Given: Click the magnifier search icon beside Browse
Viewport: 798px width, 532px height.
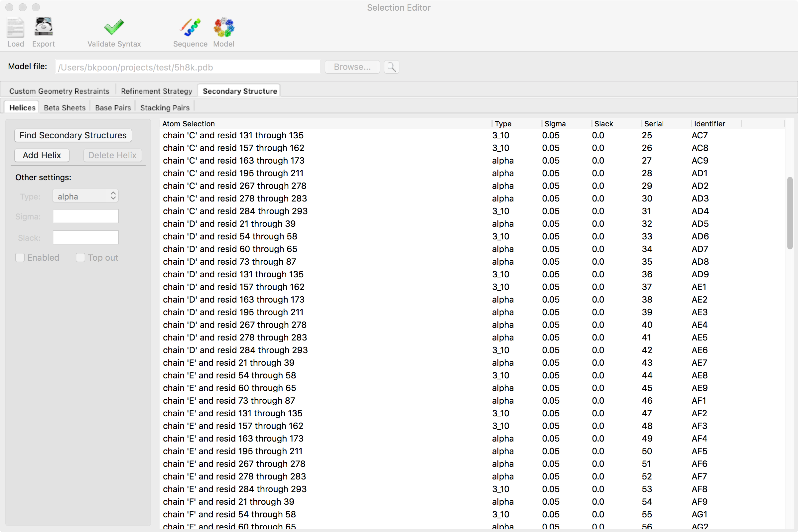Looking at the screenshot, I should pyautogui.click(x=391, y=67).
